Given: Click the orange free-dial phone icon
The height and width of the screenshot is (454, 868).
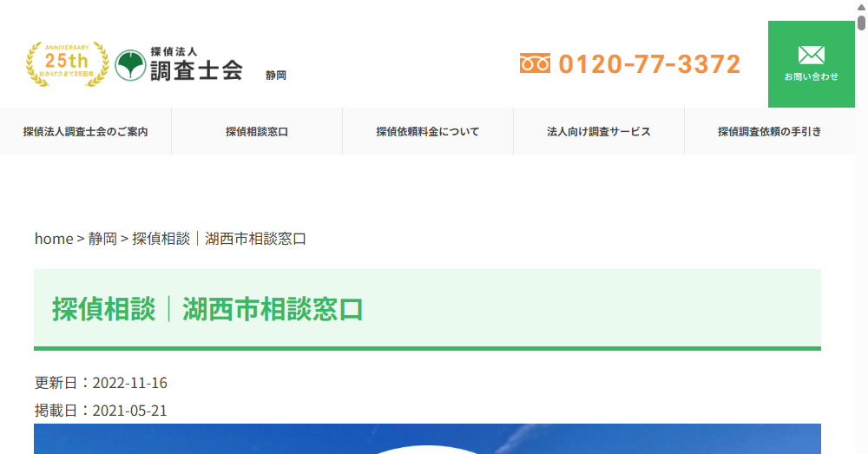Looking at the screenshot, I should tap(535, 64).
